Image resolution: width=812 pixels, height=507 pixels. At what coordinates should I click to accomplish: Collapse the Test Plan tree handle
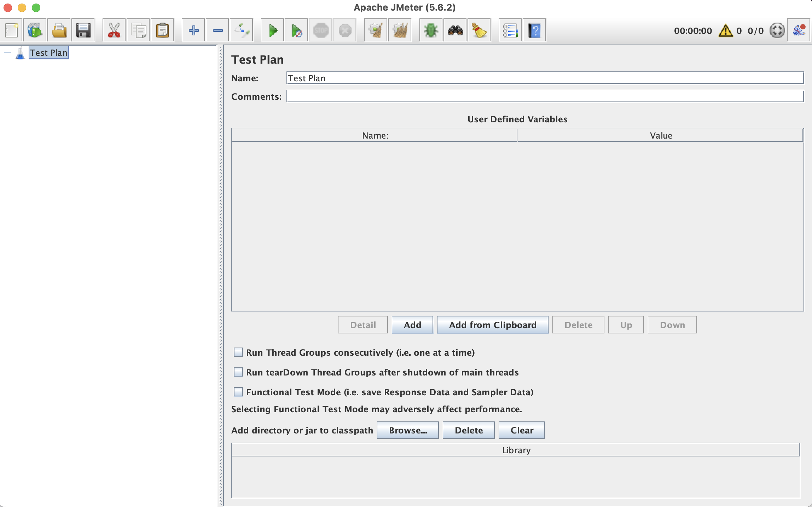(x=7, y=53)
